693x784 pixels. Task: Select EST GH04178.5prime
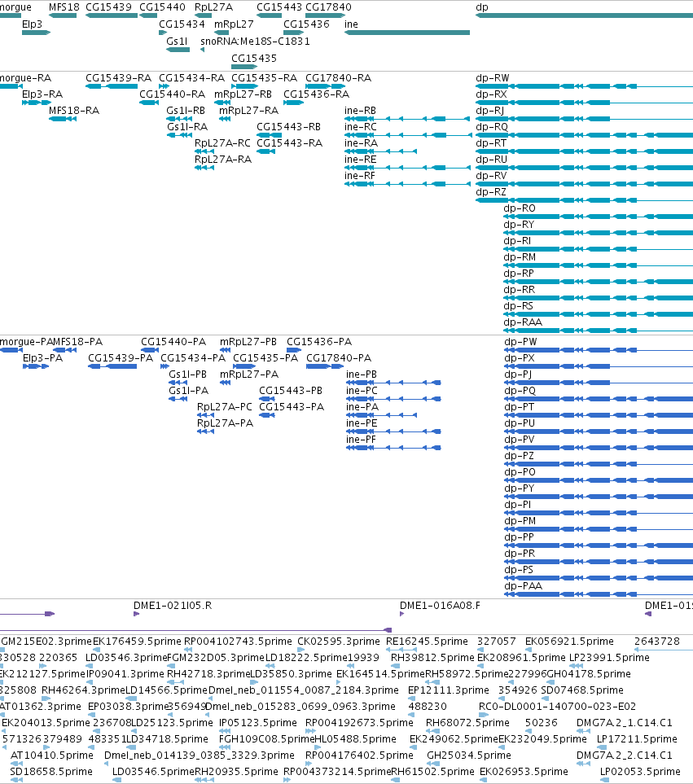pyautogui.click(x=589, y=674)
